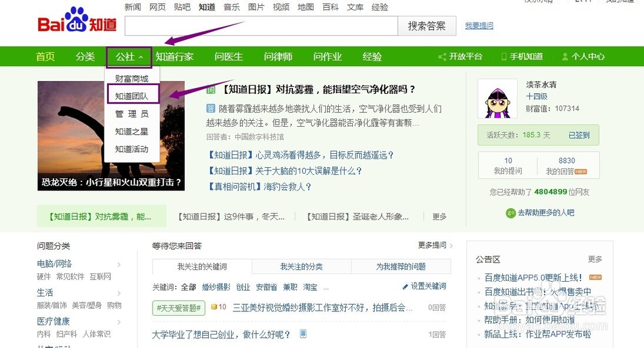Open 问作业 in navbar
The height and width of the screenshot is (348, 644).
(x=327, y=57)
